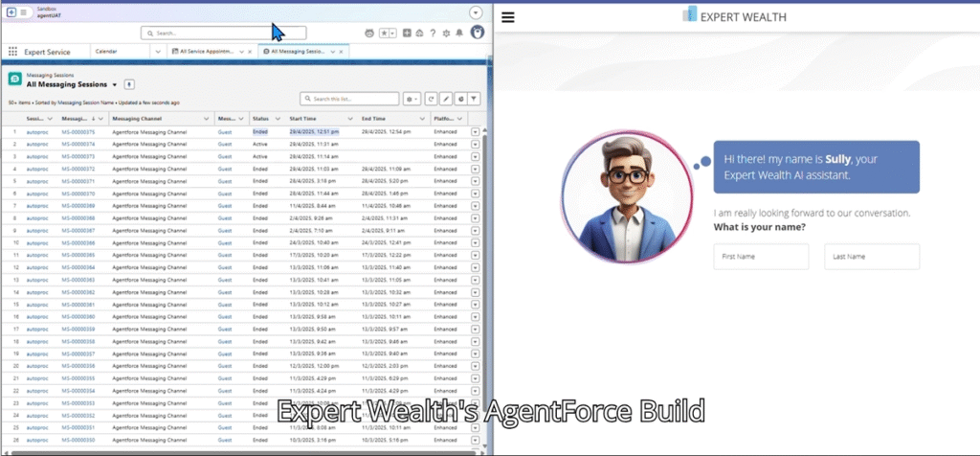
Task: Select start time 29/4/2025, 12:51 pm cell
Action: point(314,132)
